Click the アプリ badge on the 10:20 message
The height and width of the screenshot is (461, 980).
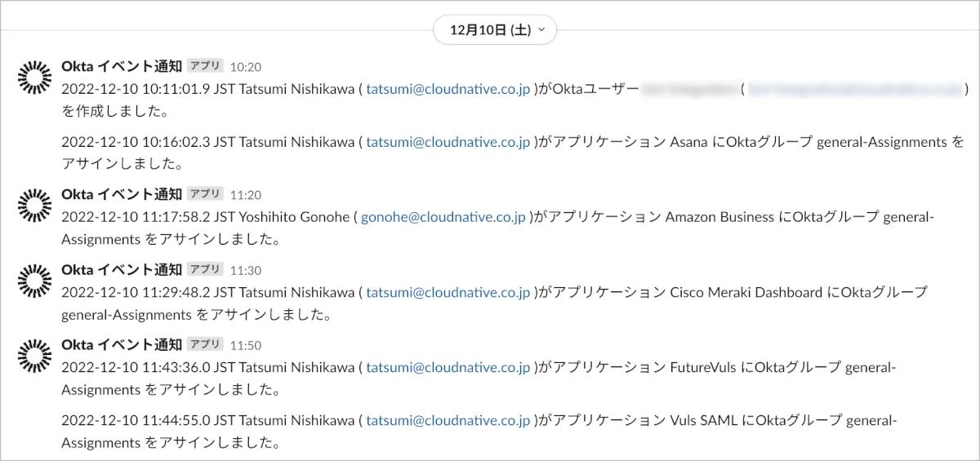click(205, 66)
